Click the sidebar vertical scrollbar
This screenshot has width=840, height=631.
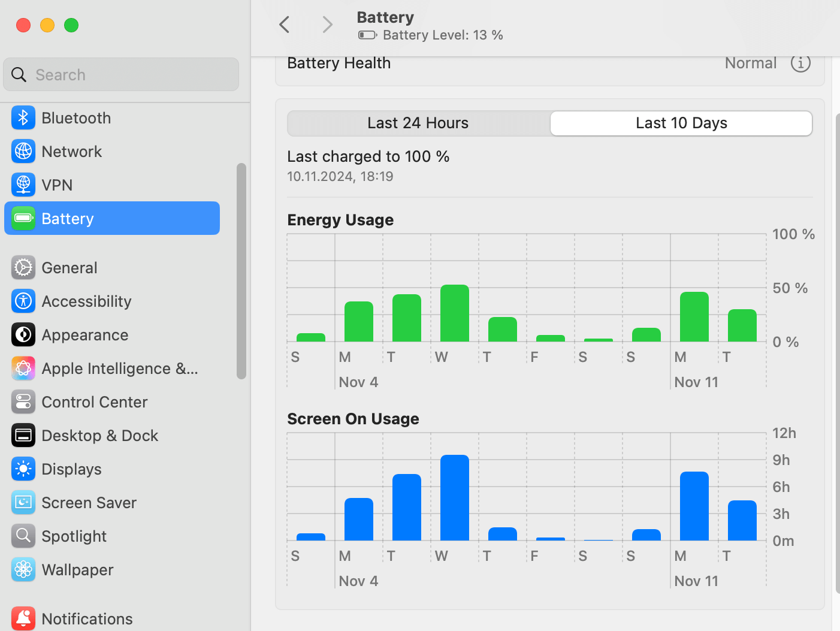point(241,271)
